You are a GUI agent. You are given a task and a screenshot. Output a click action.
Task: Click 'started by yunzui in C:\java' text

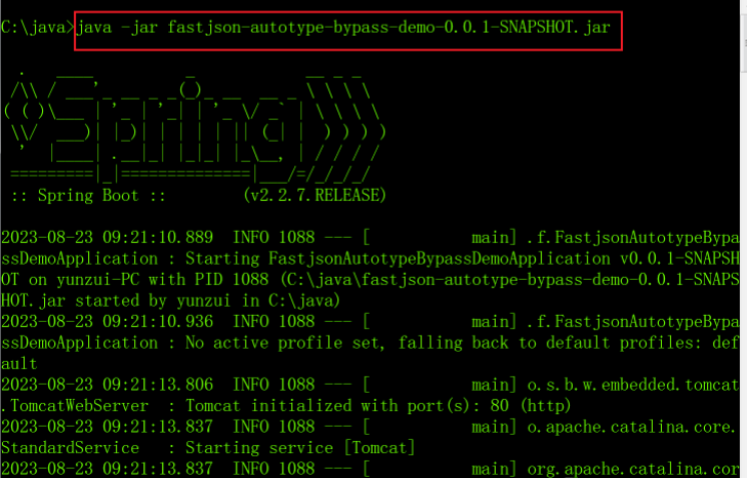(x=207, y=301)
